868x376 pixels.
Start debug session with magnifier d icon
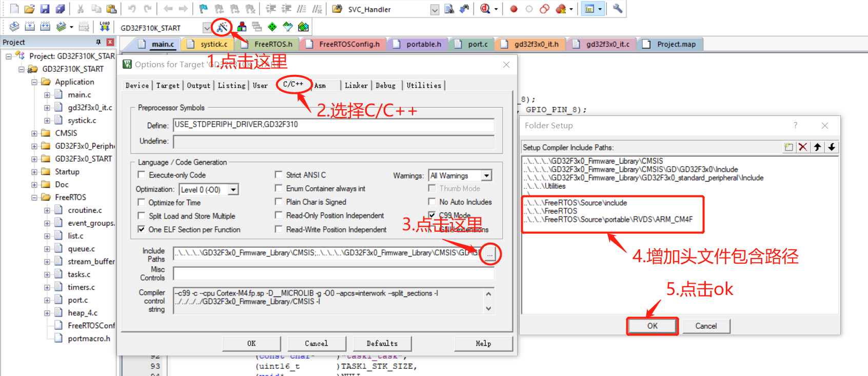(485, 9)
